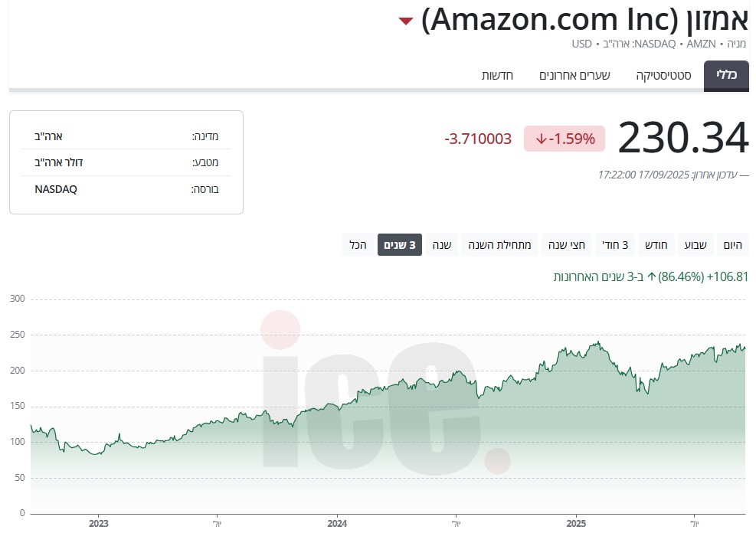
Task: Click the red dropdown triangle beside the Amazon title
Action: pos(406,21)
